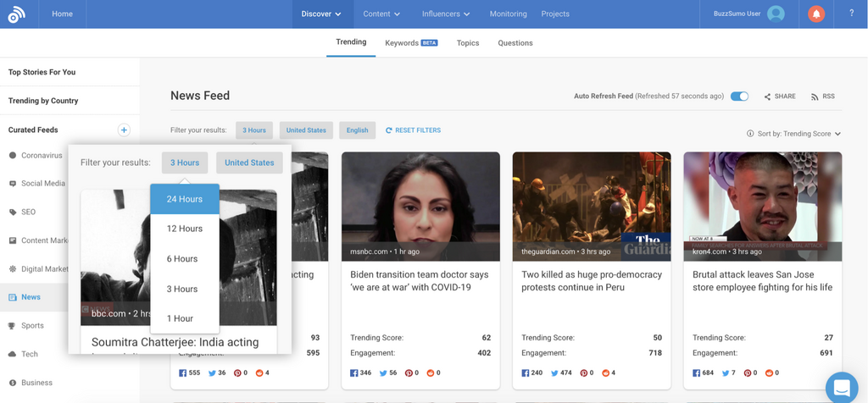The height and width of the screenshot is (403, 868).
Task: Switch to the Keywords tab
Action: [410, 42]
